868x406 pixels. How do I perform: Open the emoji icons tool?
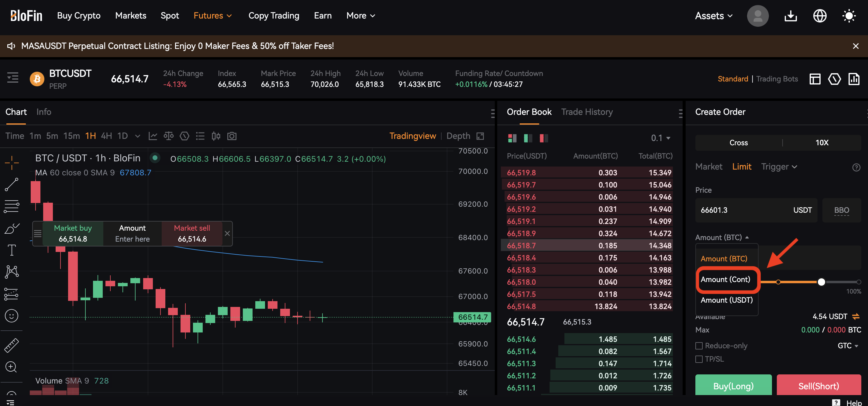click(12, 316)
